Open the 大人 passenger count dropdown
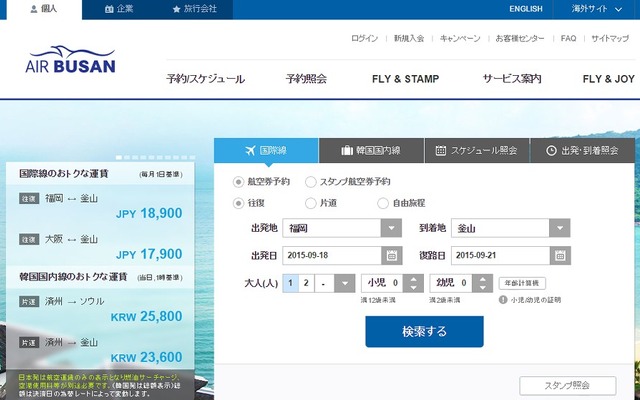The image size is (640, 400). 344,283
